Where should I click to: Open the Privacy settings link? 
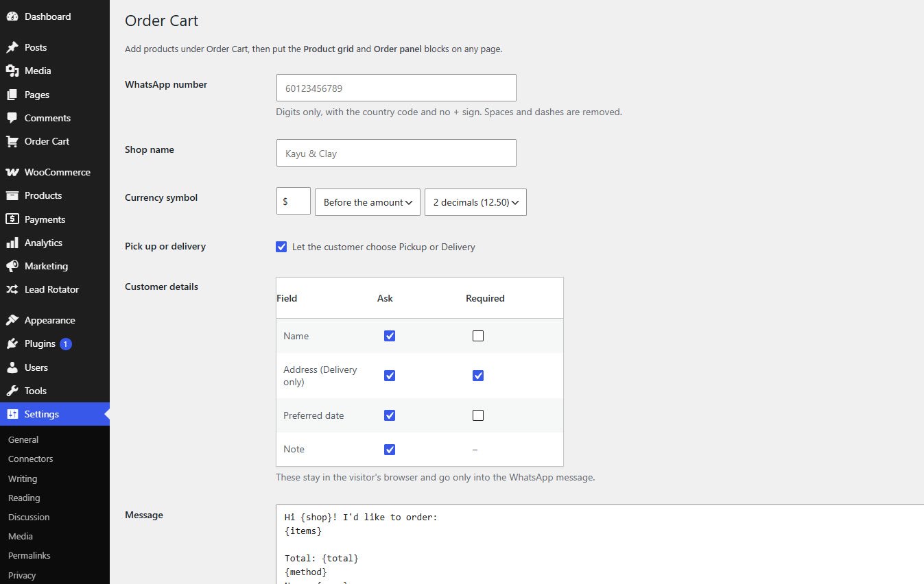click(x=22, y=575)
